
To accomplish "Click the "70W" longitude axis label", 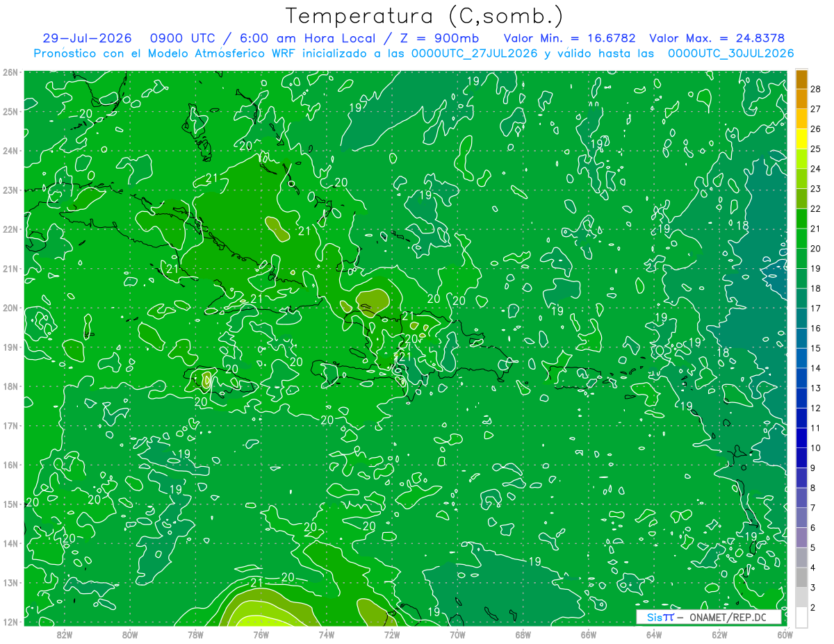I will pos(457,634).
